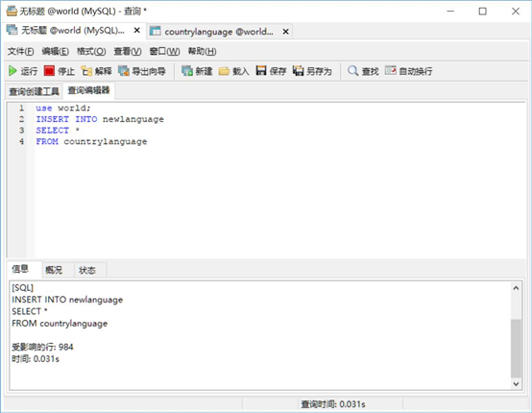Click '查询时间: 0.031s' in status bar
This screenshot has height=413, width=532.
333,404
